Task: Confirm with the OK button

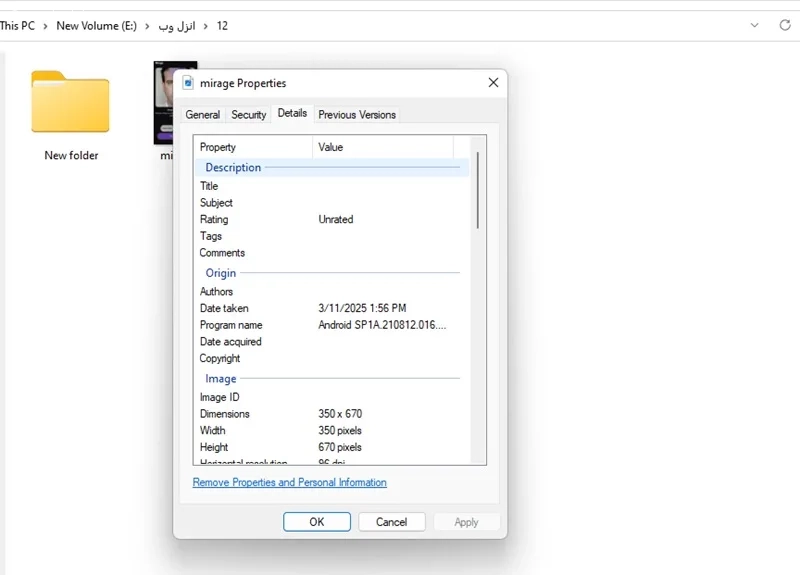Action: 317,521
